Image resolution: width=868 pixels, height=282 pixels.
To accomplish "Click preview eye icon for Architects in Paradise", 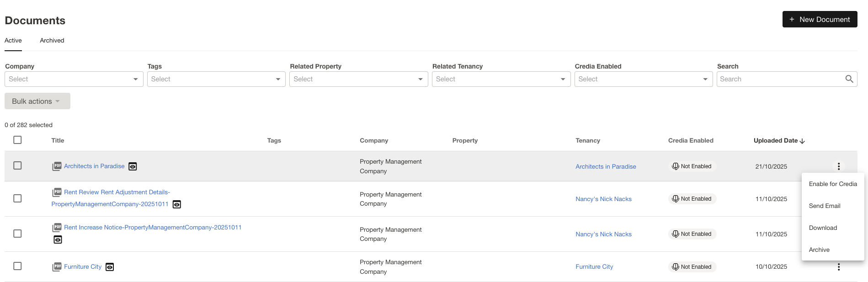I will (133, 167).
